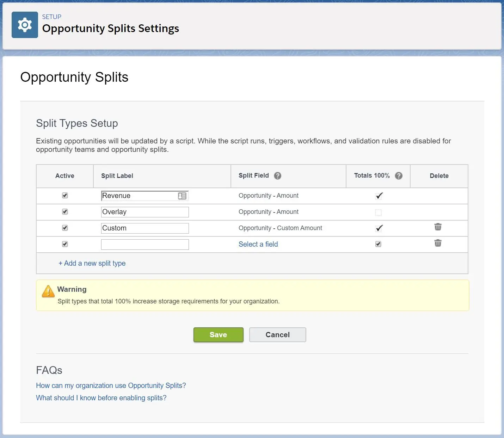Image resolution: width=504 pixels, height=438 pixels.
Task: Toggle Active checkbox for Overlay split
Action: point(65,211)
